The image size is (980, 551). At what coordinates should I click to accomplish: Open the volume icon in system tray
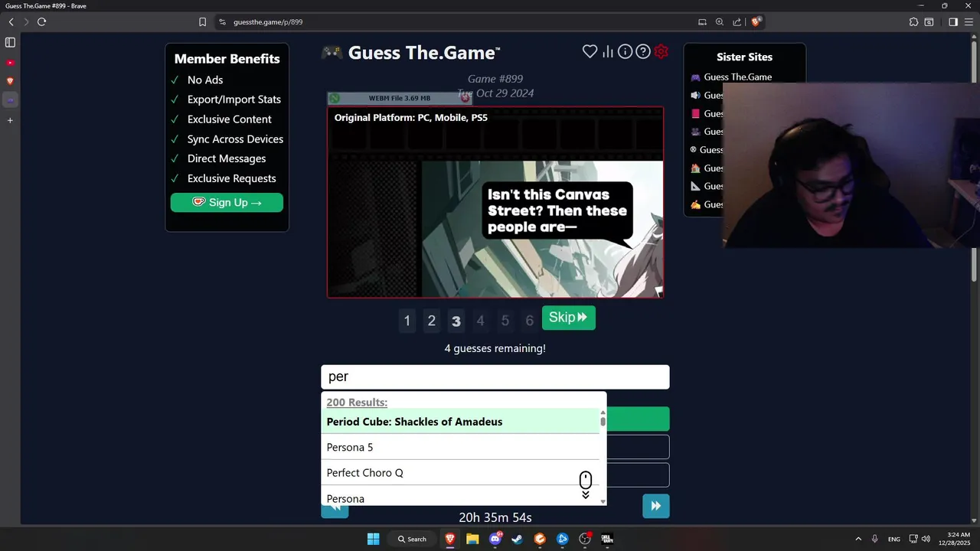926,539
